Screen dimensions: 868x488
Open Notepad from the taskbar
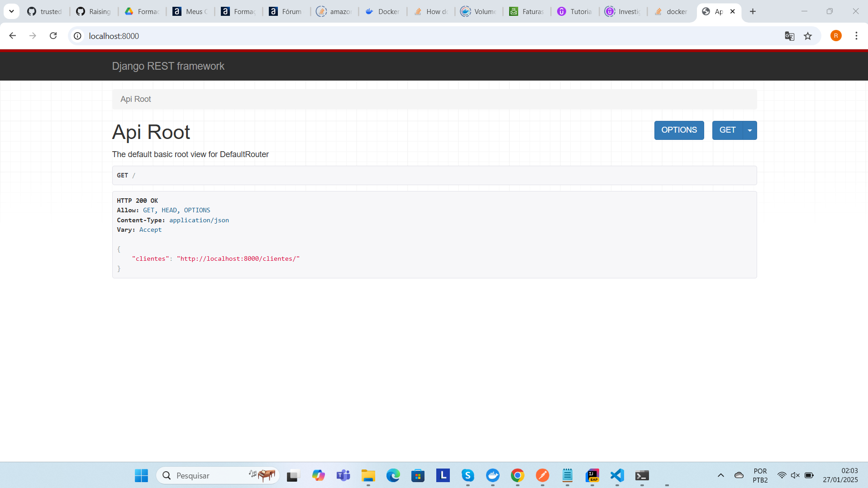coord(567,475)
